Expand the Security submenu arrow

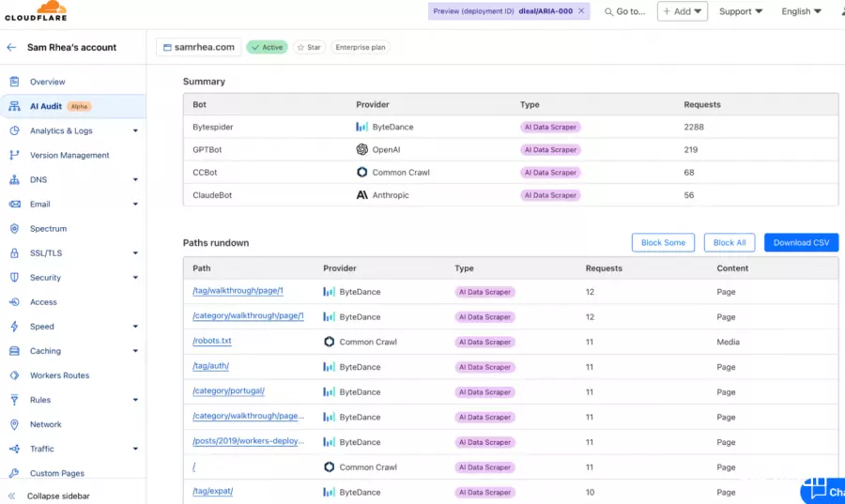tap(135, 277)
